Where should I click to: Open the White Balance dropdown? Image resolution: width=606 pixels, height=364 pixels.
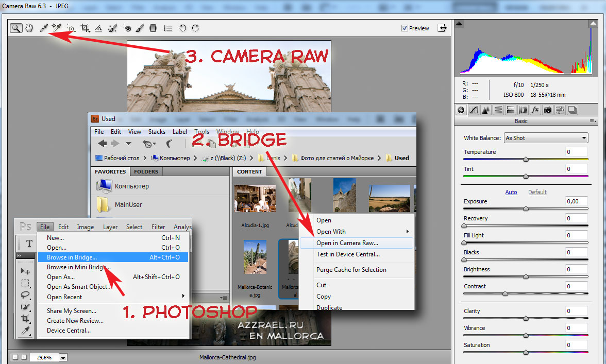coord(546,138)
